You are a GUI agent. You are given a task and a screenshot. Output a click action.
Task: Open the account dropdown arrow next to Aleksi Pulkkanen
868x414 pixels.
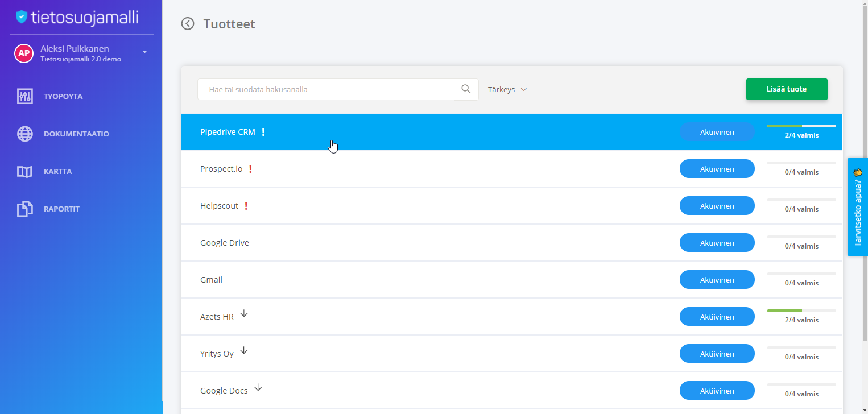point(144,52)
